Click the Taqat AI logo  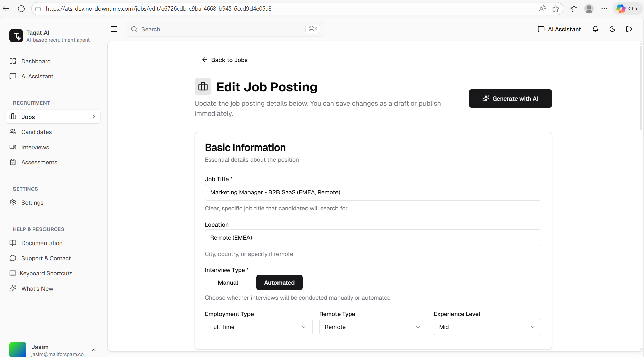pos(16,36)
